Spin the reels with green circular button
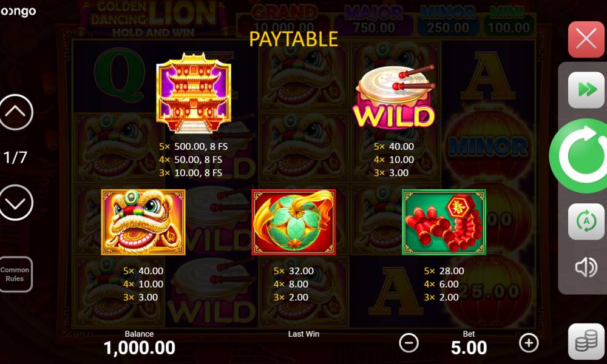Screen dimensions: 607x364 coord(580,155)
